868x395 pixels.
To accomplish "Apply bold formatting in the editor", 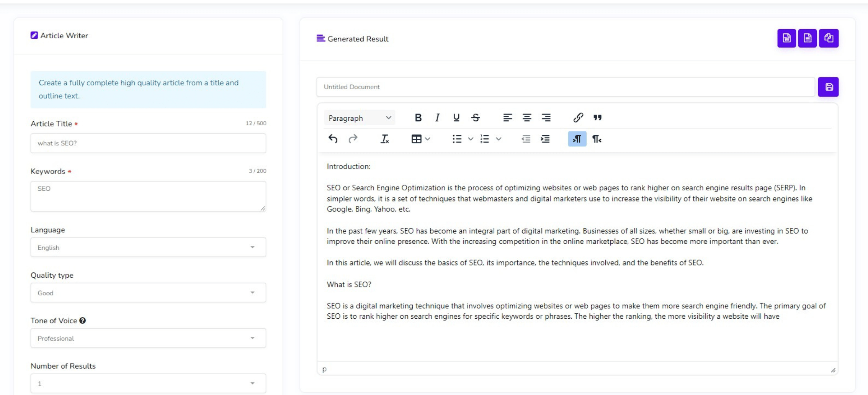I will pyautogui.click(x=418, y=118).
